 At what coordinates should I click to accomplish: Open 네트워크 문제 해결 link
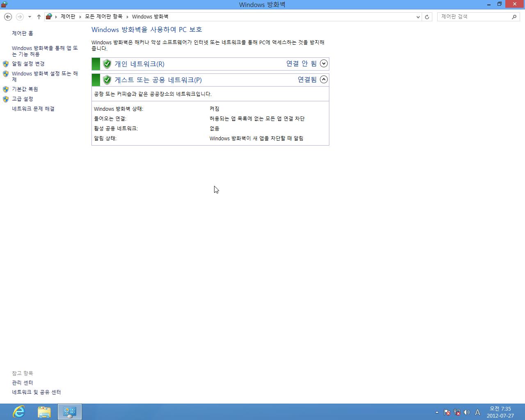(33, 109)
